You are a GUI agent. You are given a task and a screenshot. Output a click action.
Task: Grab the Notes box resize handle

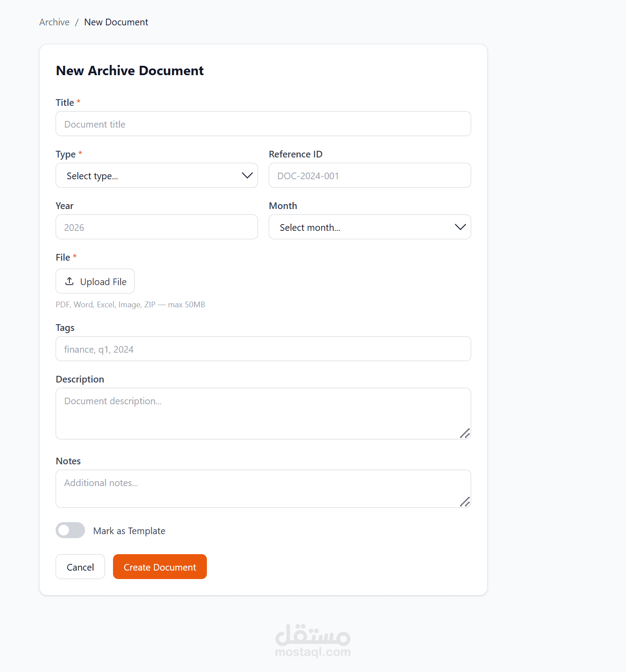pyautogui.click(x=465, y=502)
